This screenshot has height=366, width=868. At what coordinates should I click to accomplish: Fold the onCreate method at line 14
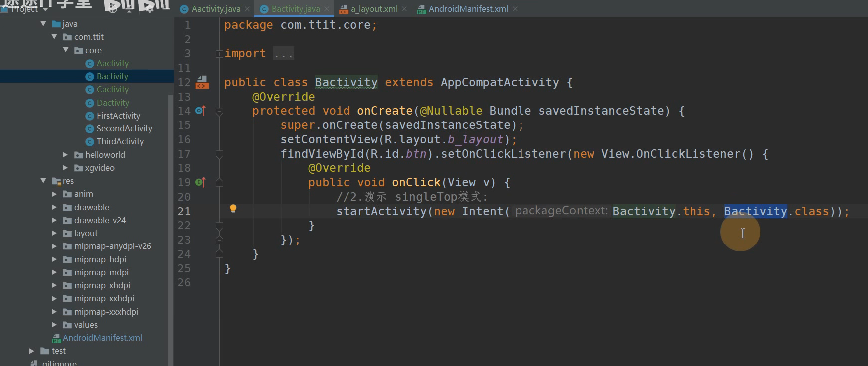[219, 111]
